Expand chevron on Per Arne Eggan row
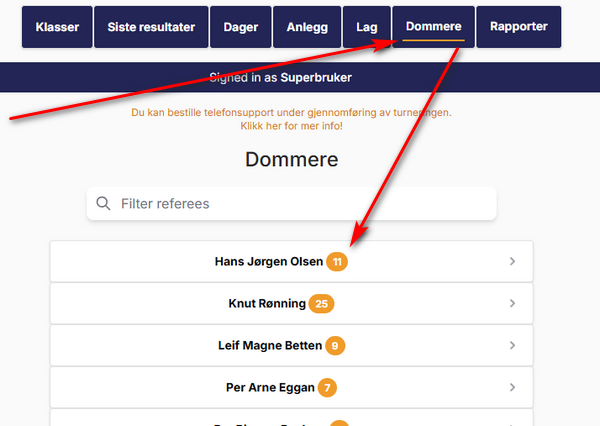This screenshot has height=426, width=600. [x=512, y=387]
